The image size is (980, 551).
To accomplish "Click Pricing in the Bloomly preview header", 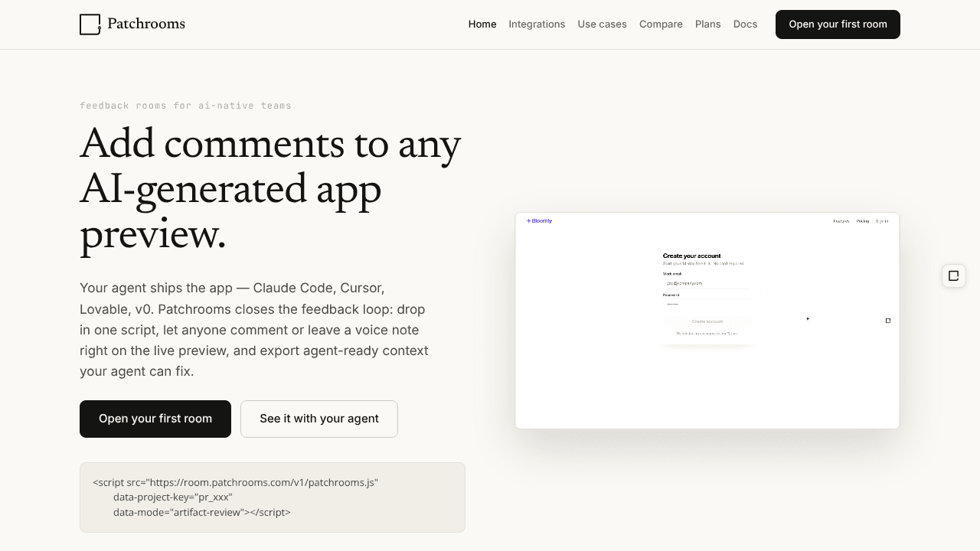I will click(862, 221).
